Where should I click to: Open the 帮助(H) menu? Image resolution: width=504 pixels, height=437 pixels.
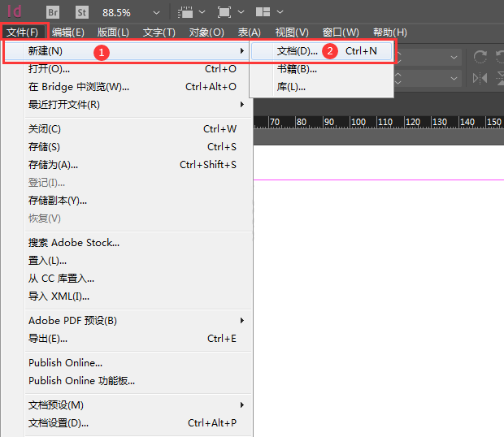click(x=390, y=32)
